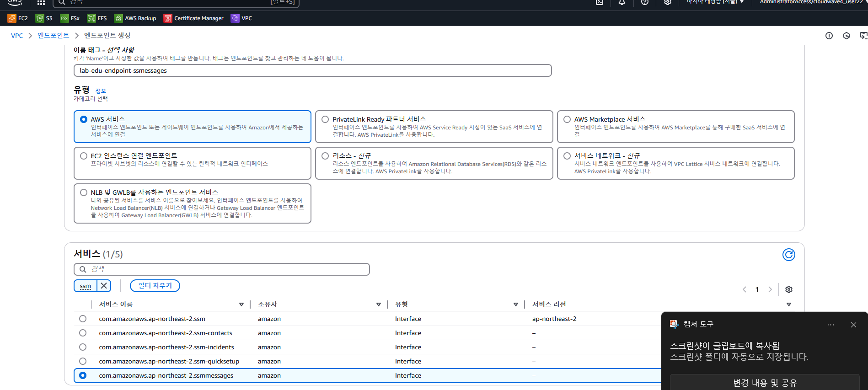Click the 필터 지우기 button

(155, 286)
